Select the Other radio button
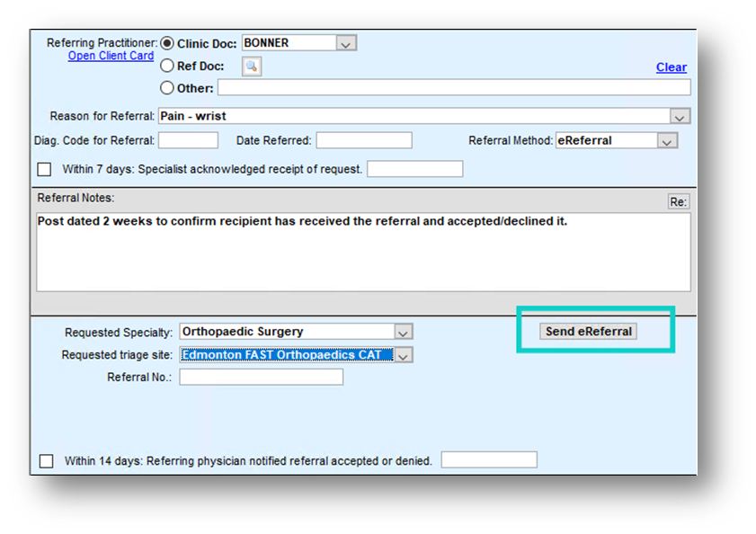The image size is (756, 534). (167, 88)
